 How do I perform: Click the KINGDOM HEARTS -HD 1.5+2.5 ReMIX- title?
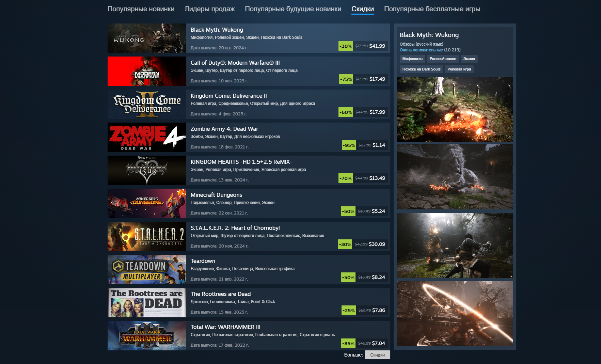[241, 162]
